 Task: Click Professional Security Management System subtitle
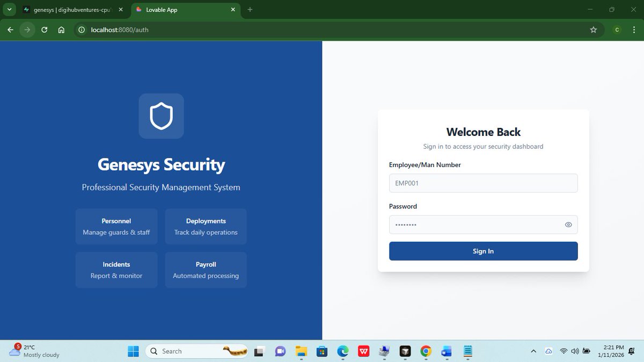tap(161, 187)
